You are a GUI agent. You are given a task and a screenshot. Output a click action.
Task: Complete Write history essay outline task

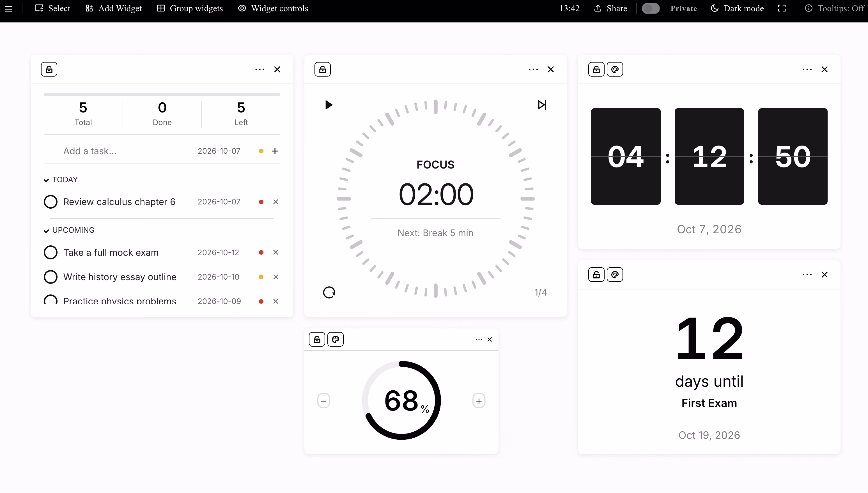coord(50,277)
